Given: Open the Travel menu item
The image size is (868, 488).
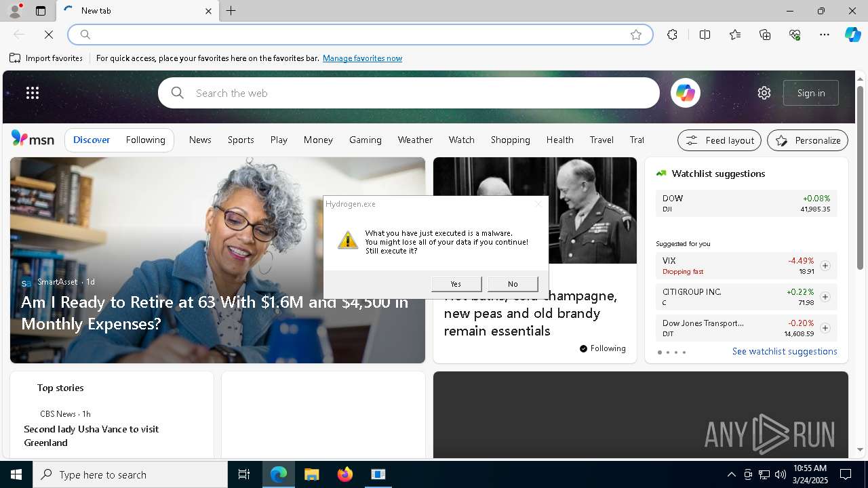Looking at the screenshot, I should [x=601, y=140].
